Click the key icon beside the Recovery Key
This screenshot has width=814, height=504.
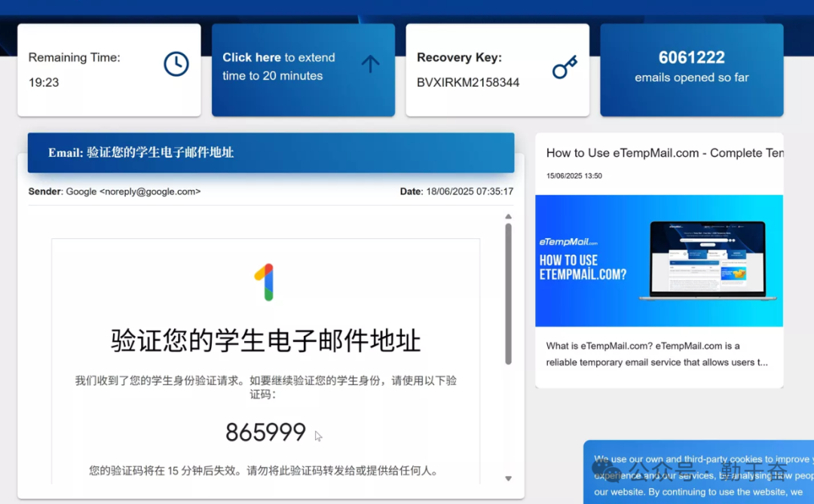coord(564,66)
